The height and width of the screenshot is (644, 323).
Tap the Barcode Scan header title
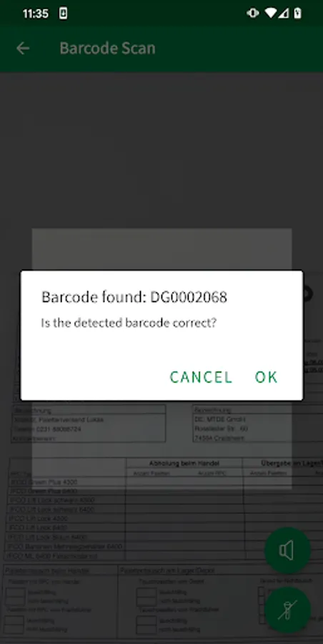[x=107, y=49]
